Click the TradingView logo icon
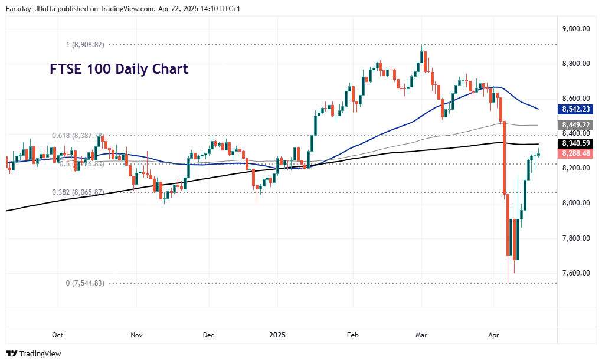 pyautogui.click(x=11, y=354)
